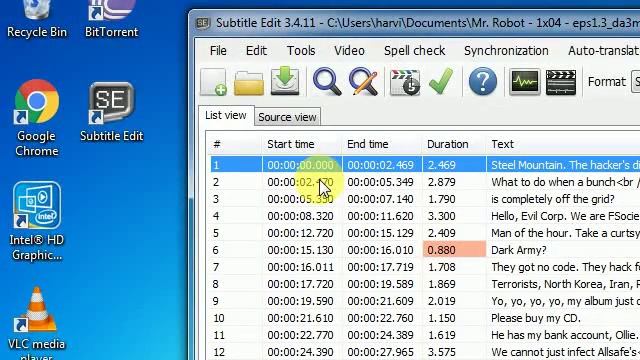Select 'Hello, Evil Corp.' subtitle line
This screenshot has height=360, width=640.
point(424,216)
